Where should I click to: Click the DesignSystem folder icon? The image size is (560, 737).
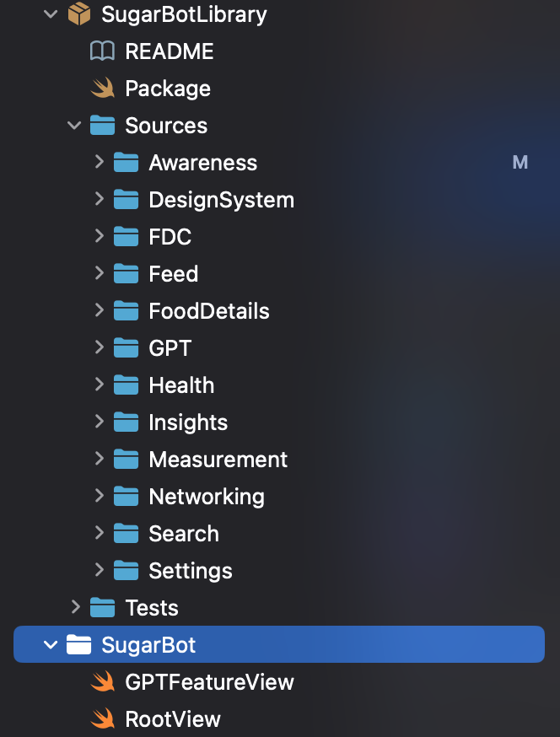coord(126,200)
